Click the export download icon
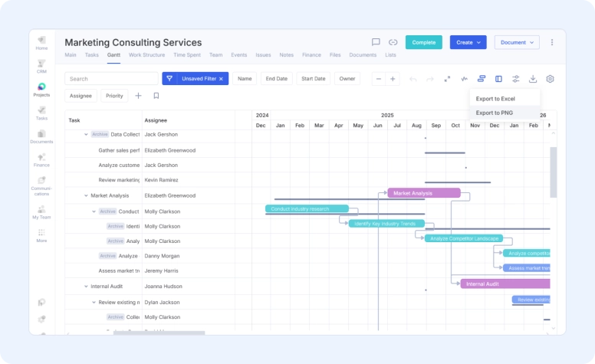The image size is (595, 364). (x=533, y=79)
